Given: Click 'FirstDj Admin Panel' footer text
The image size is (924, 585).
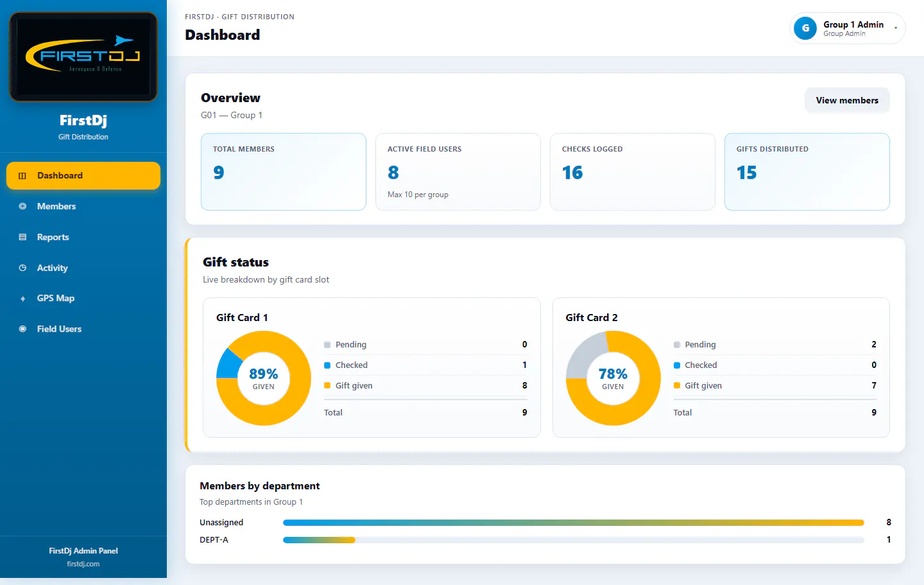Looking at the screenshot, I should 83,551.
